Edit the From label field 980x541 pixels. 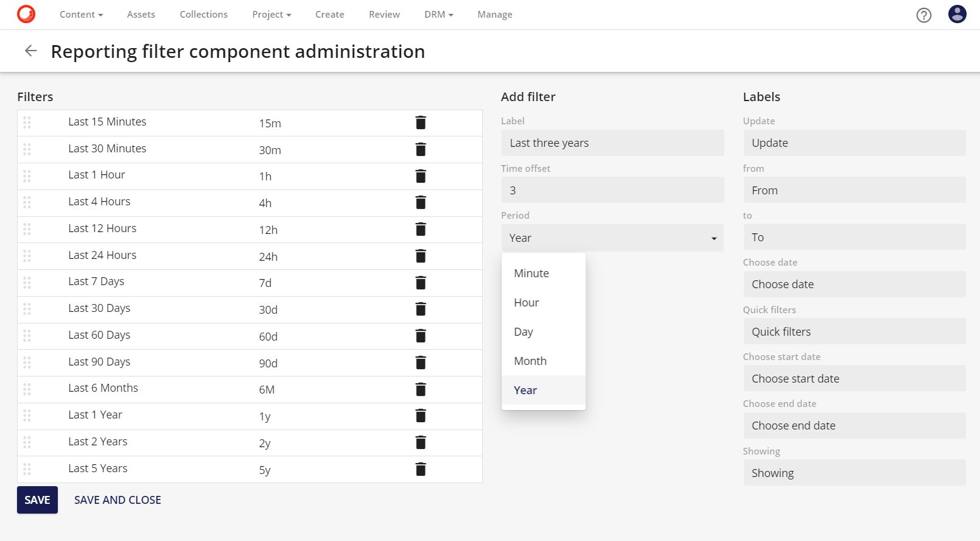coord(855,190)
